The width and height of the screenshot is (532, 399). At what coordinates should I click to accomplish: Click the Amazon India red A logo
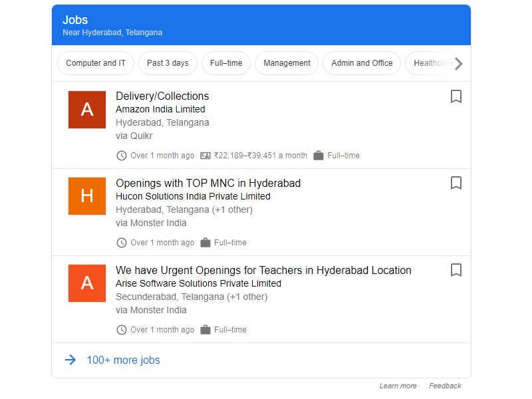click(87, 110)
